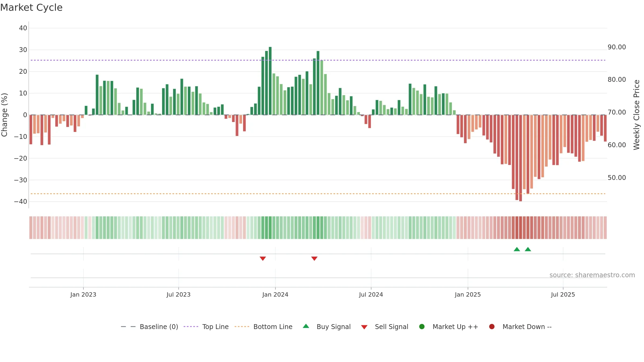Image resolution: width=644 pixels, height=362 pixels.
Task: Click the deepest red bar reaching −40
Action: tap(521, 158)
